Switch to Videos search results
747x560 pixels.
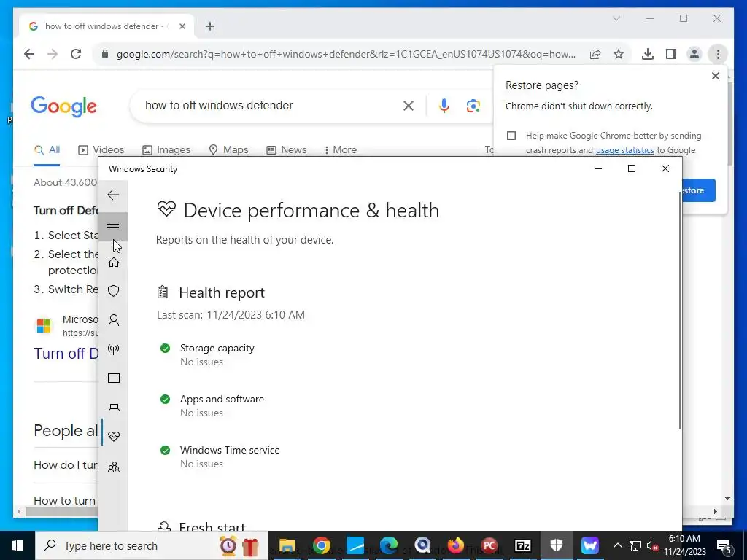click(101, 150)
